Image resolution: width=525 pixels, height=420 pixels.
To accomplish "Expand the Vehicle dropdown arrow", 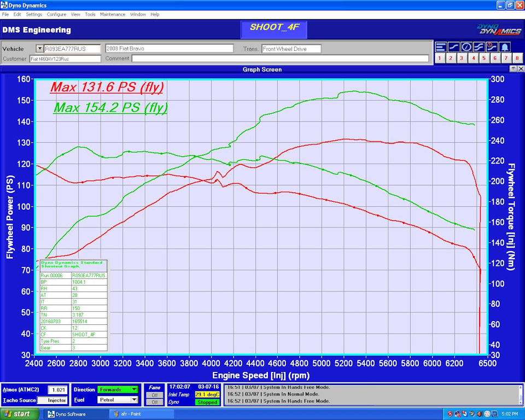I will click(x=39, y=49).
